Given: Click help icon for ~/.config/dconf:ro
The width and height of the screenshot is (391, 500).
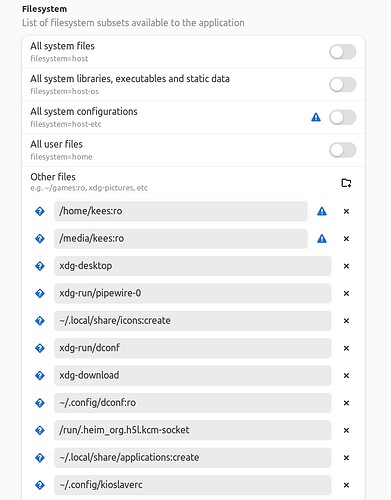Looking at the screenshot, I should [x=40, y=403].
